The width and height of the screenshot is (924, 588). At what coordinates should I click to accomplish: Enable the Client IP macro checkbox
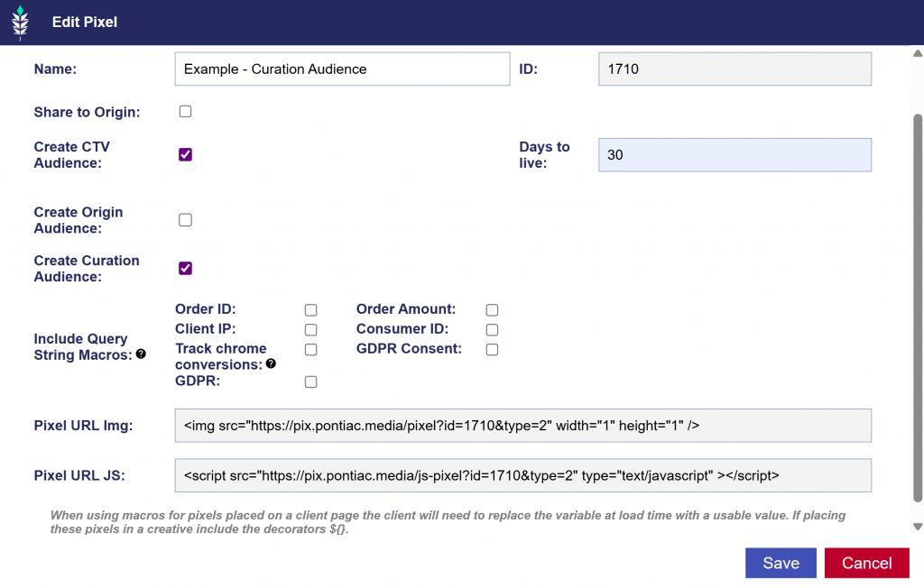point(310,330)
